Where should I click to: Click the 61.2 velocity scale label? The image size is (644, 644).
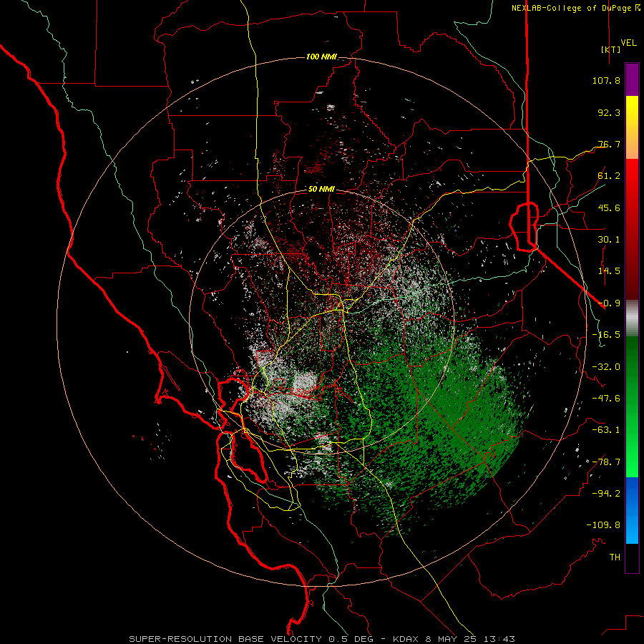[x=609, y=176]
